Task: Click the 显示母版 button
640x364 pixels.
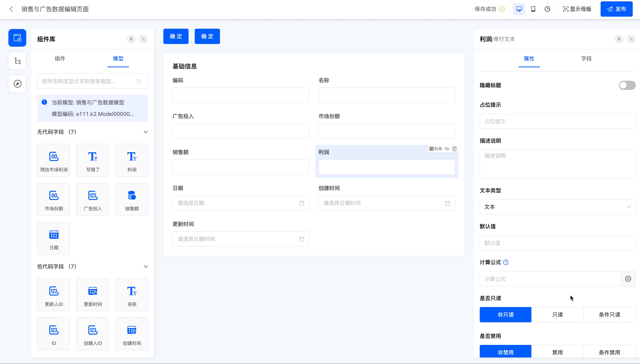Action: 577,9
